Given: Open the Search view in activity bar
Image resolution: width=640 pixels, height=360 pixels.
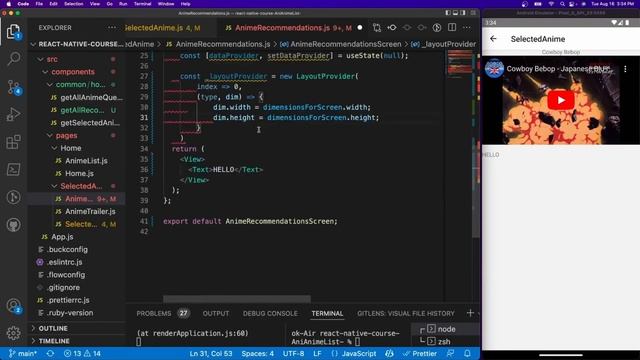Looking at the screenshot, I should coord(13,59).
